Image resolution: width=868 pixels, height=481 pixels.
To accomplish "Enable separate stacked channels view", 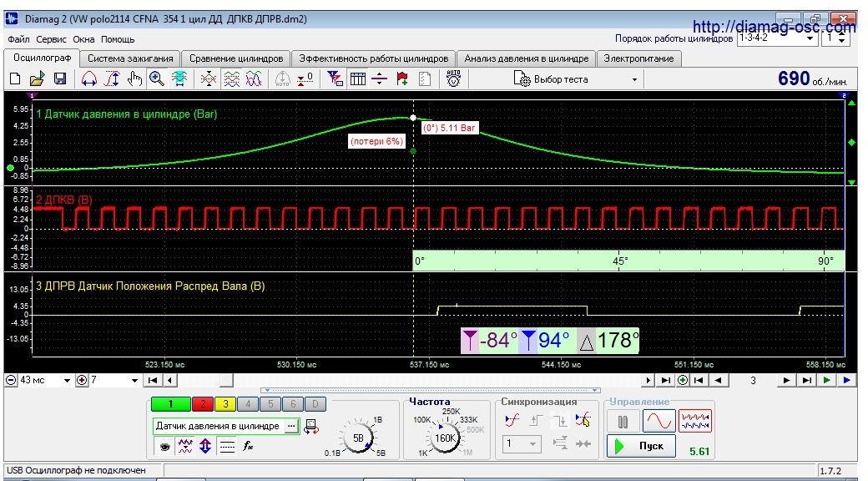I will tap(231, 78).
